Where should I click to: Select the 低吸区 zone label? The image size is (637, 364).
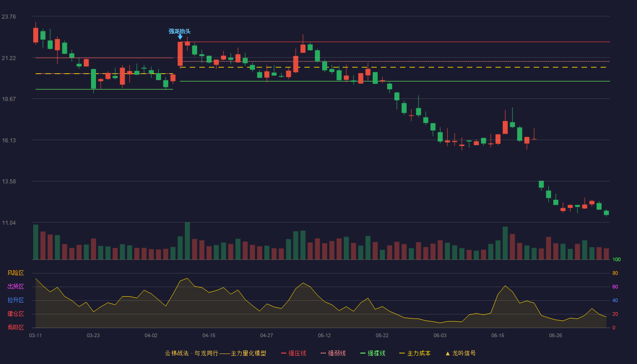coord(15,328)
